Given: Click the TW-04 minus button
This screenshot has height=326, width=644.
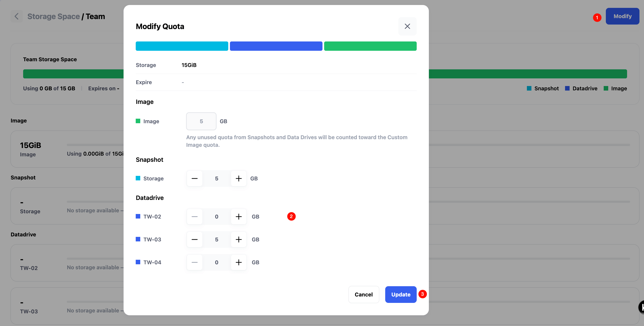Looking at the screenshot, I should [194, 262].
